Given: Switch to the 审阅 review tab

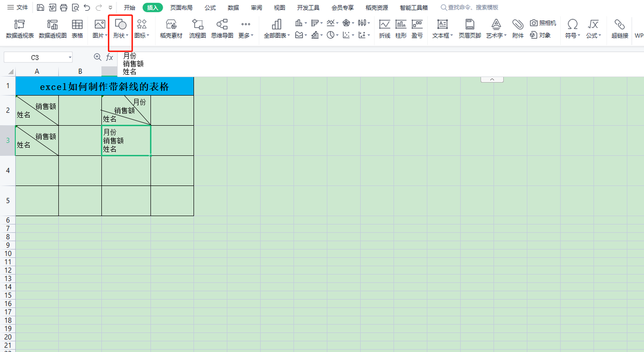Looking at the screenshot, I should pyautogui.click(x=257, y=8).
